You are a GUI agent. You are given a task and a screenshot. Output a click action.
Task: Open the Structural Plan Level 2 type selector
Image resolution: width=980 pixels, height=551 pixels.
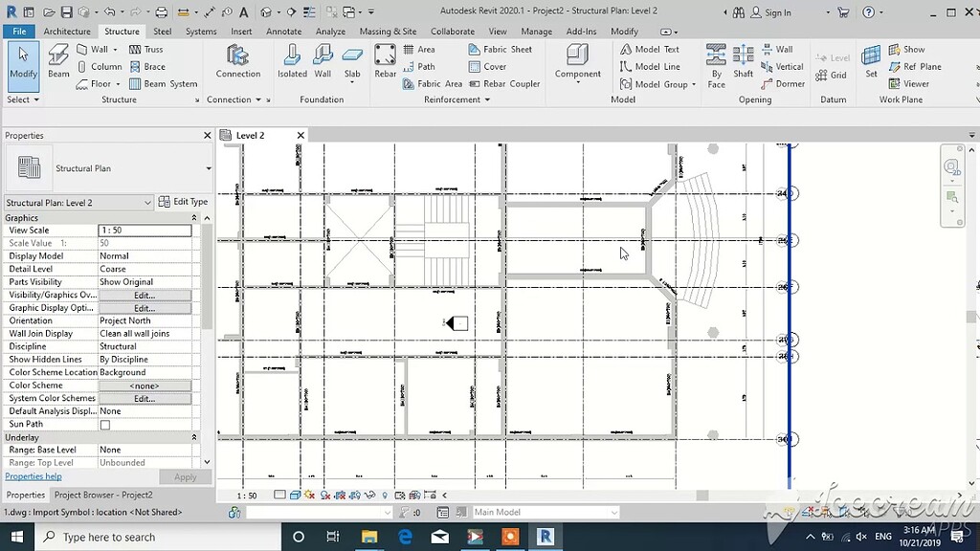point(77,202)
